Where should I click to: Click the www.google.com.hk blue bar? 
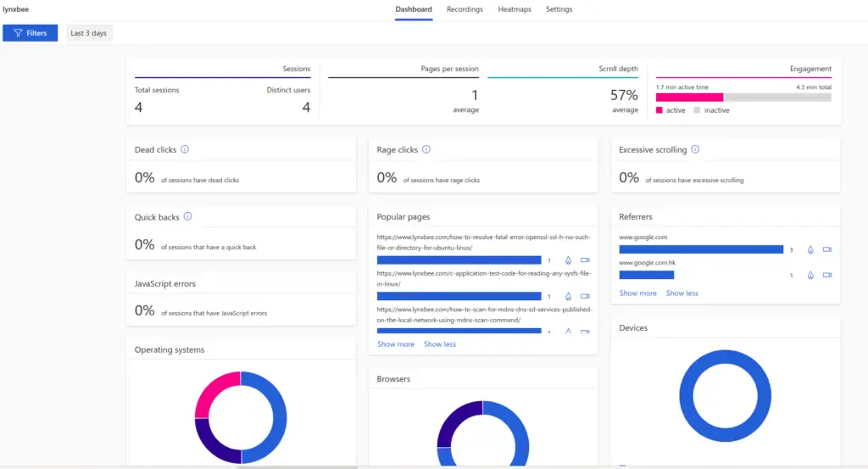click(647, 275)
